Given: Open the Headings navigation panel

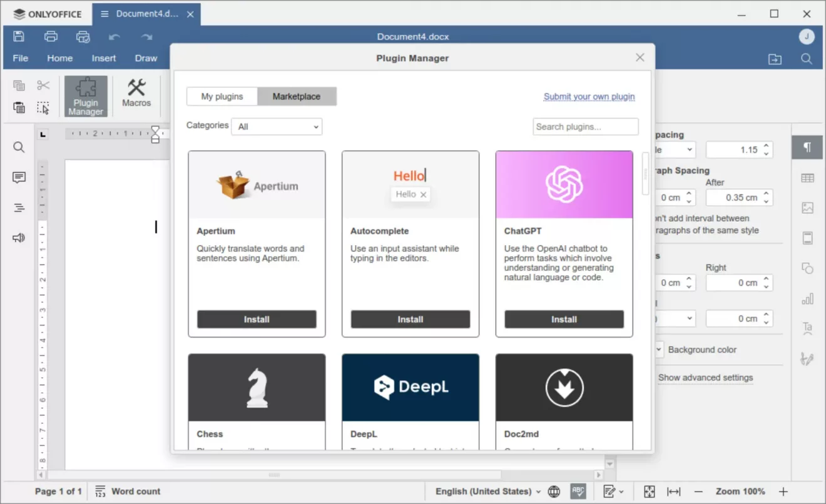Looking at the screenshot, I should (19, 208).
